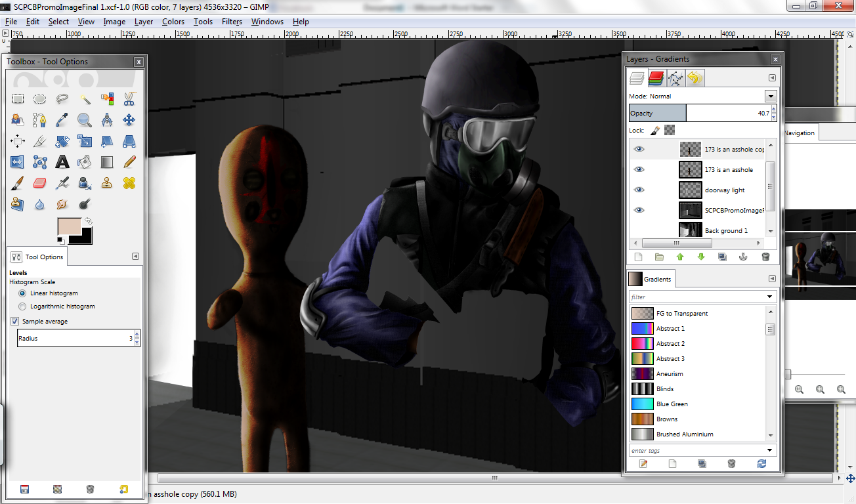
Task: Select the Scissors Select tool
Action: pos(129,100)
